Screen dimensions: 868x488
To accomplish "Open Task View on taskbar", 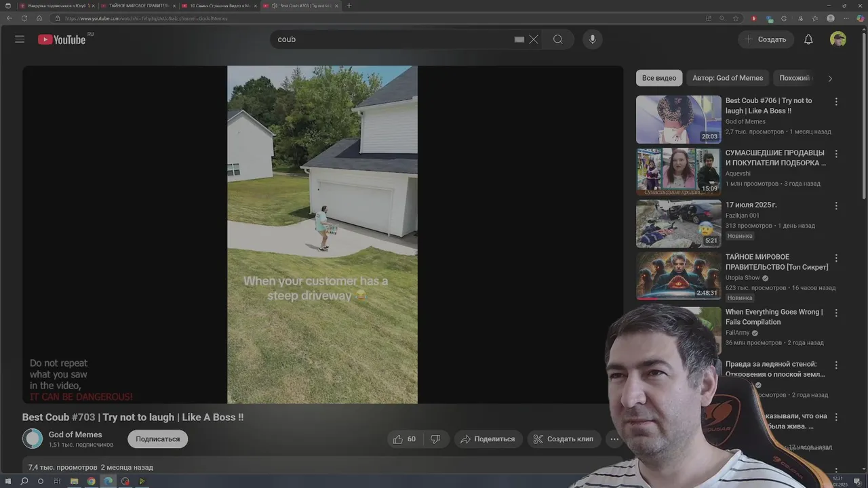I will (57, 481).
